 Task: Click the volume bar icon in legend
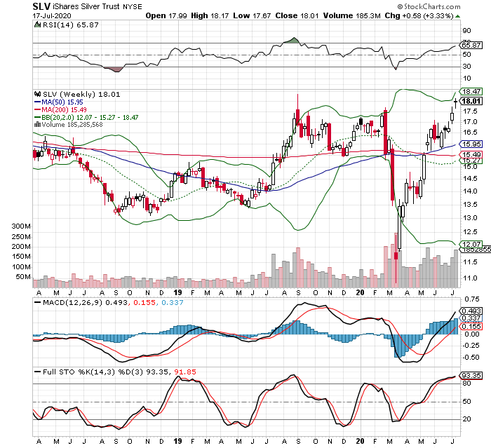[x=38, y=124]
